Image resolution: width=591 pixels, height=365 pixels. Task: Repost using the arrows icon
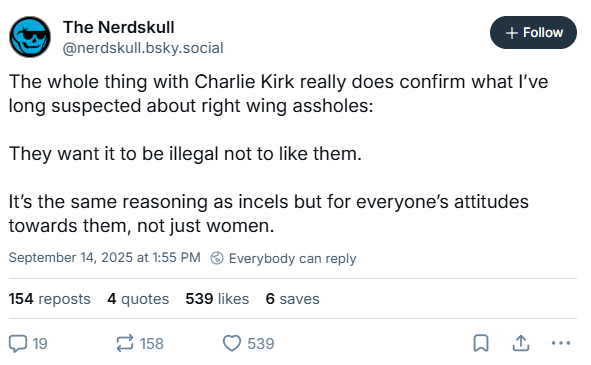124,344
